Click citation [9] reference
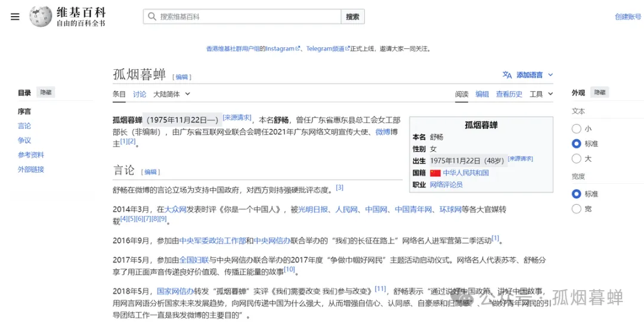This screenshot has height=323, width=644. 163,219
